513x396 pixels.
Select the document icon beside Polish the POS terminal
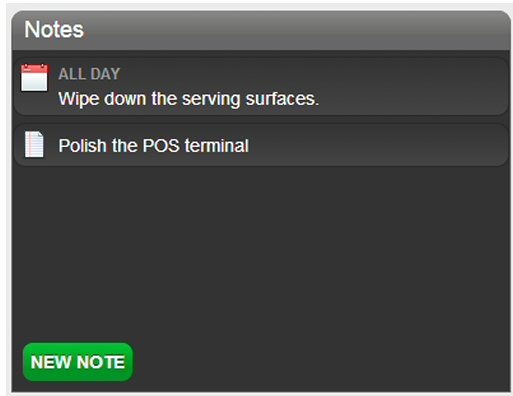pos(34,144)
